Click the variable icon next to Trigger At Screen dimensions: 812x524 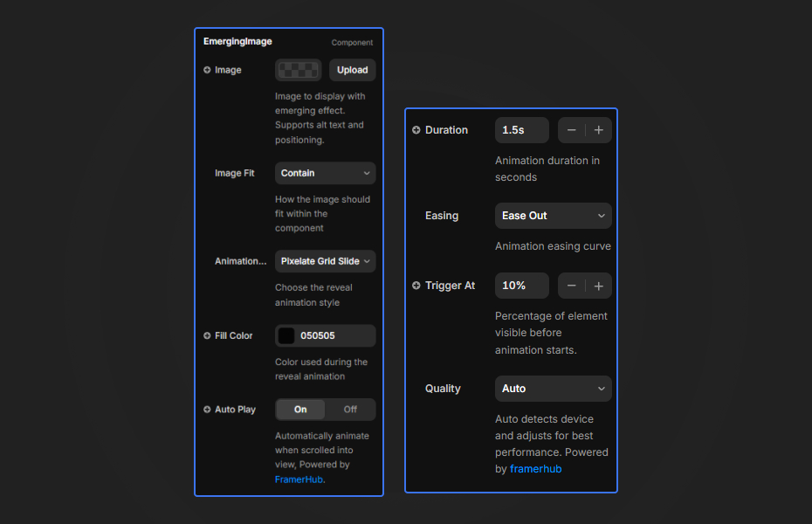[x=416, y=286]
